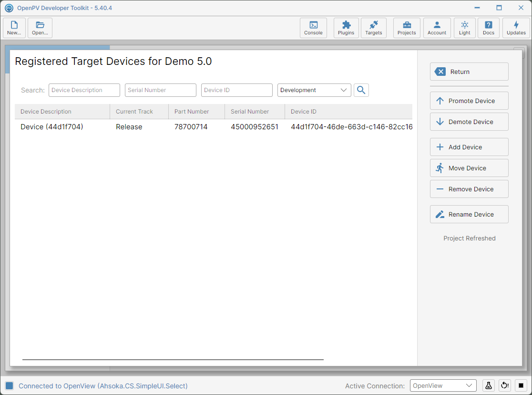The height and width of the screenshot is (395, 532).
Task: Click serial number 45000952651 cell
Action: pos(255,127)
